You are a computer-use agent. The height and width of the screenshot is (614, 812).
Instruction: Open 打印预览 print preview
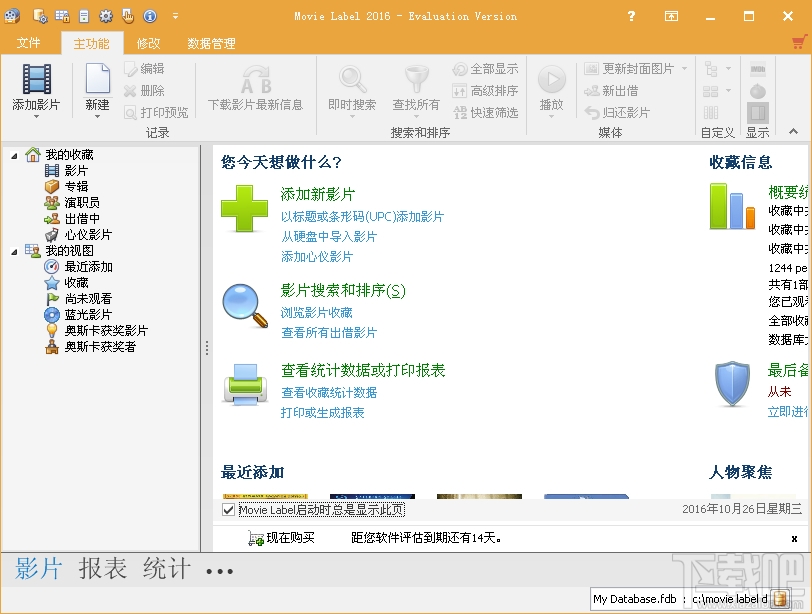(156, 112)
